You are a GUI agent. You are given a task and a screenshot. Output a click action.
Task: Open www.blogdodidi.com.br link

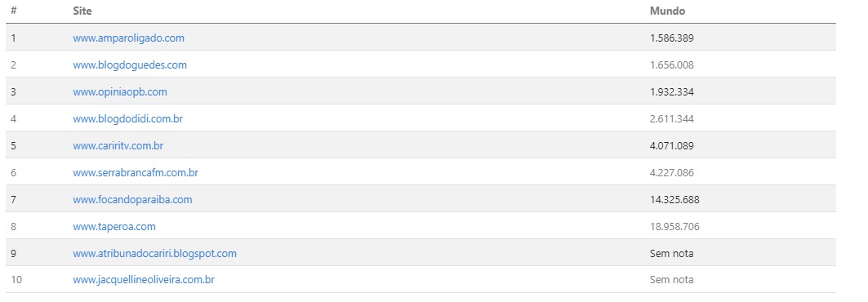pyautogui.click(x=127, y=119)
